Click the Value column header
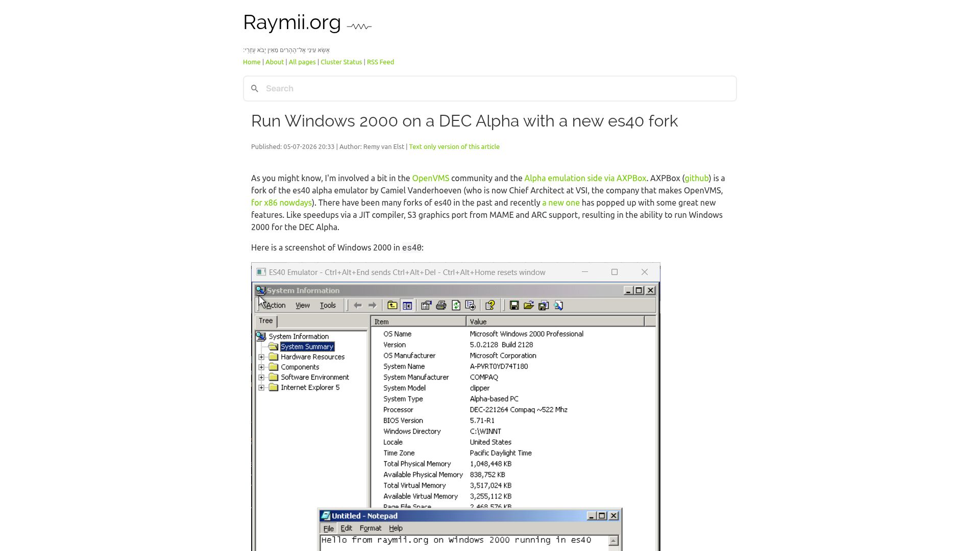Image resolution: width=980 pixels, height=551 pixels. pos(555,322)
